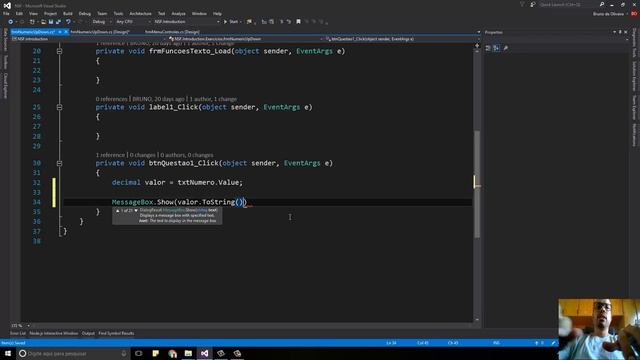640x360 pixels.
Task: Open the NSF.Introduction startup project dropdown
Action: (x=187, y=22)
